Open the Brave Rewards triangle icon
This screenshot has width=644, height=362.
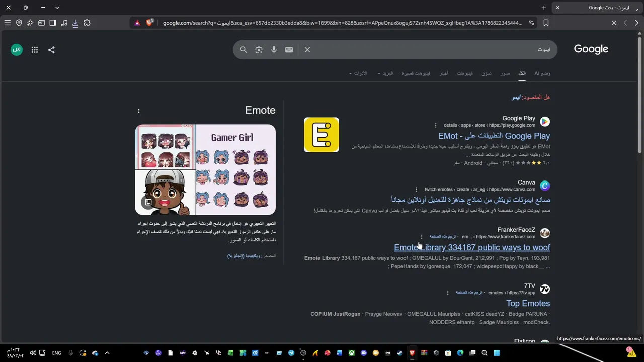[x=137, y=23]
